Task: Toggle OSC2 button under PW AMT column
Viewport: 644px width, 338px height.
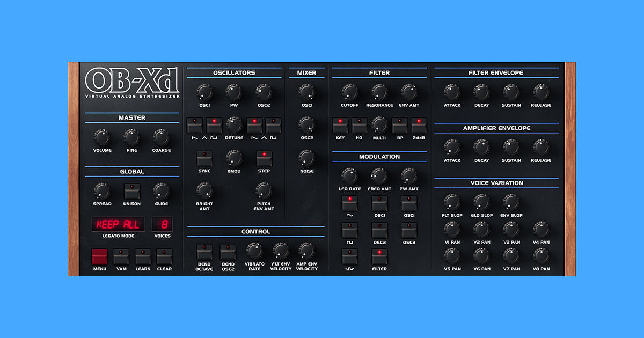Action: (x=409, y=231)
